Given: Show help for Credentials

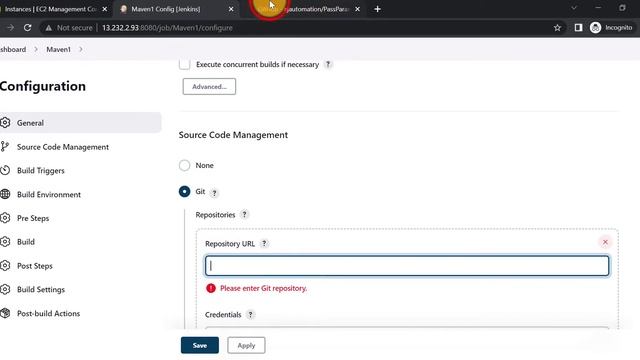Looking at the screenshot, I should point(250,315).
